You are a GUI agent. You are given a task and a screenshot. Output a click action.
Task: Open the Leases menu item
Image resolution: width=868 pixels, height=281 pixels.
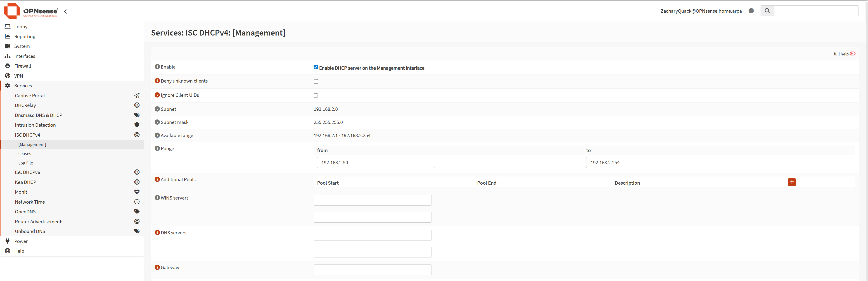25,154
